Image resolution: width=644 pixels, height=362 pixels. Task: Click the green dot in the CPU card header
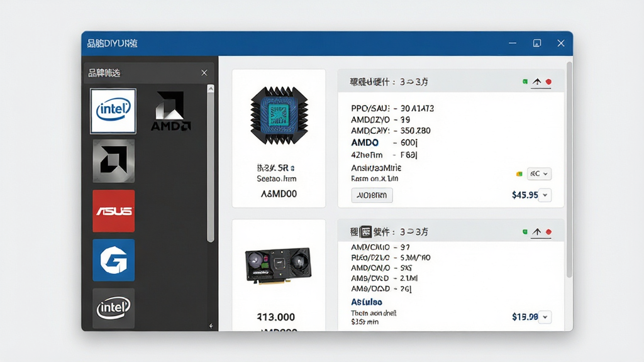(525, 82)
